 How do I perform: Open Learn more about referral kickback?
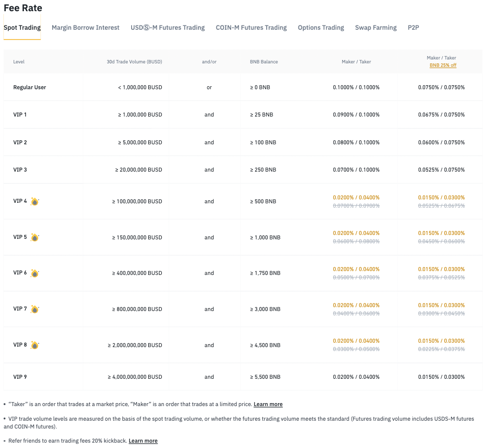[x=143, y=441]
